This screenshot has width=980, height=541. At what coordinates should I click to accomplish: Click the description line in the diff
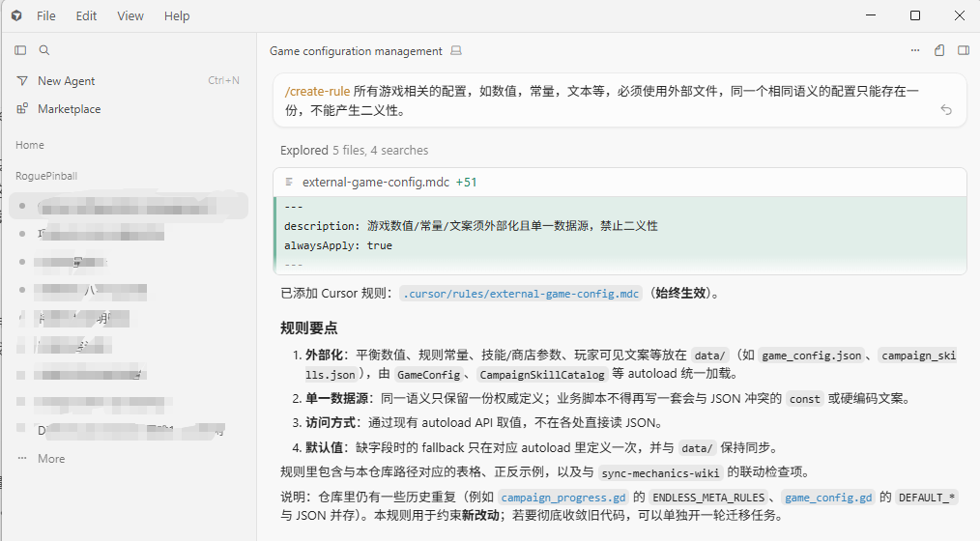point(471,225)
